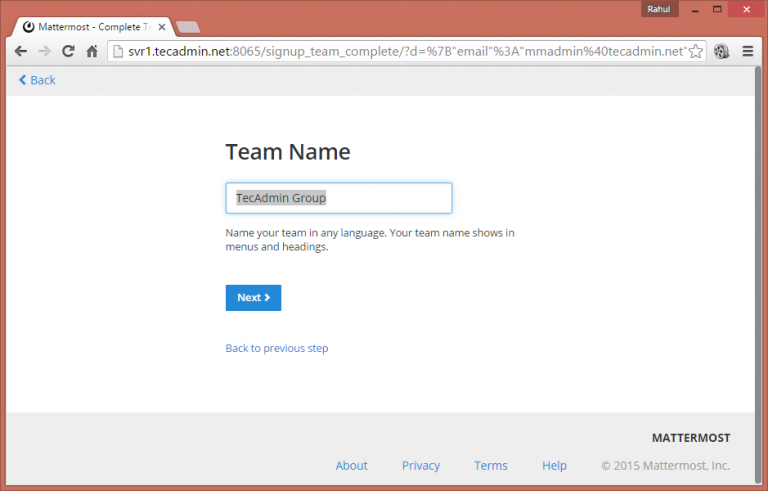Viewport: 768px width, 491px height.
Task: Open a new browser tab
Action: [188, 26]
